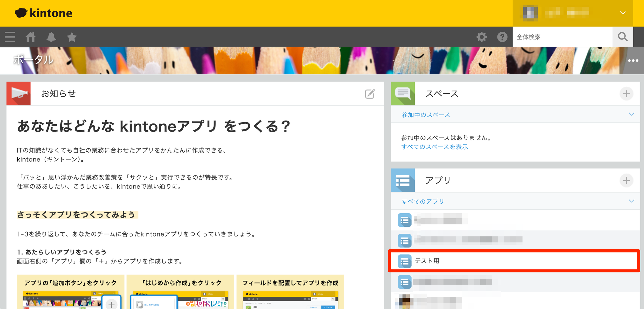
Task: Go to the home portal icon
Action: coord(31,37)
